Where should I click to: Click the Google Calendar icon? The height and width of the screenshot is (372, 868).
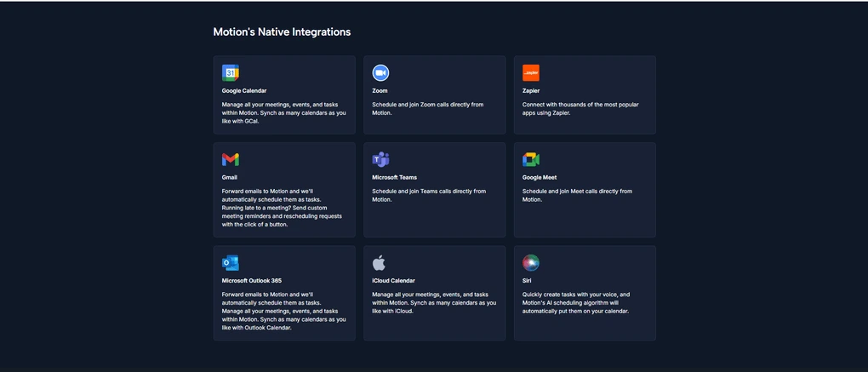(x=231, y=72)
